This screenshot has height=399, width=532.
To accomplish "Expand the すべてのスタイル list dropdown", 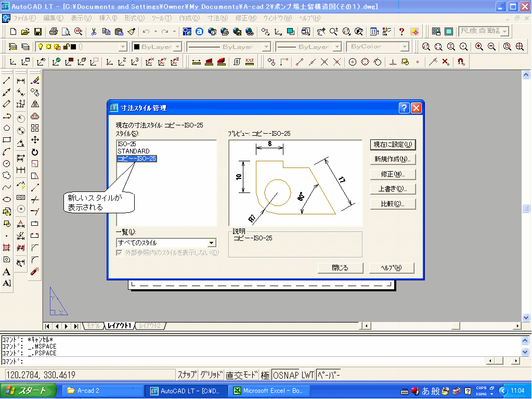I will coord(212,243).
